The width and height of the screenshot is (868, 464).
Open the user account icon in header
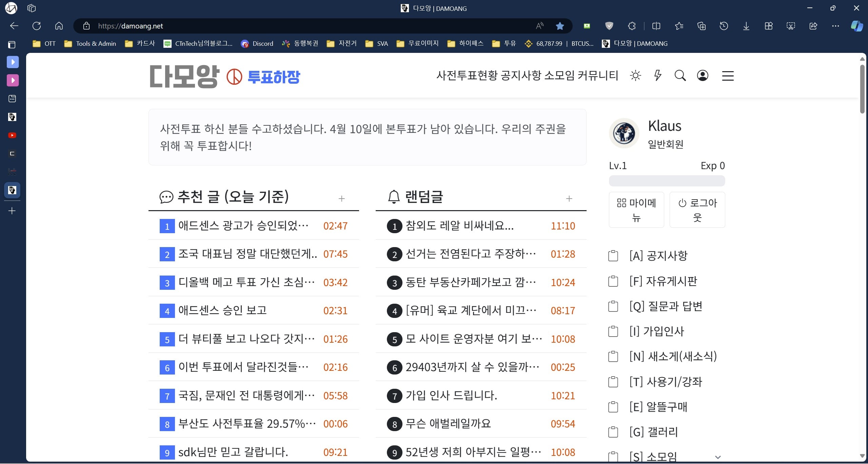point(703,76)
